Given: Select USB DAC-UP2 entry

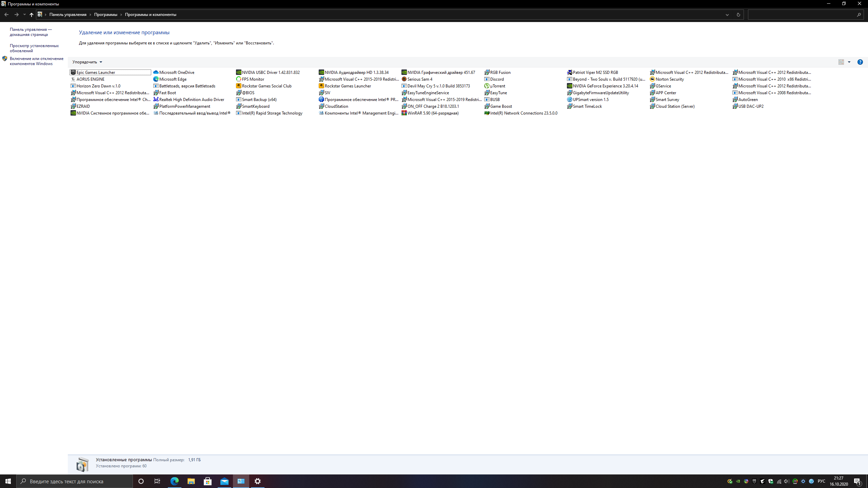Looking at the screenshot, I should click(x=748, y=106).
